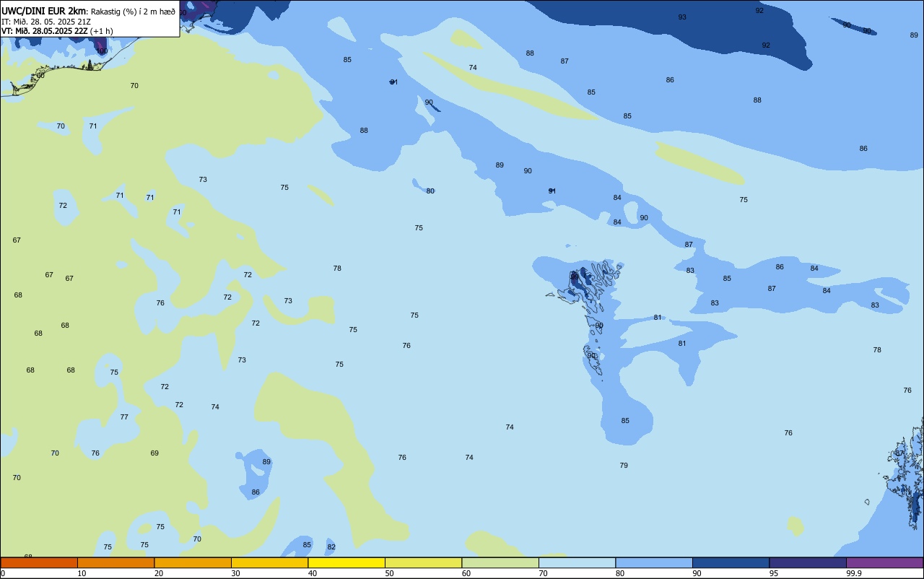This screenshot has height=579, width=924.
Task: Click the pale blue 70–80 legend swatch
Action: (x=577, y=562)
